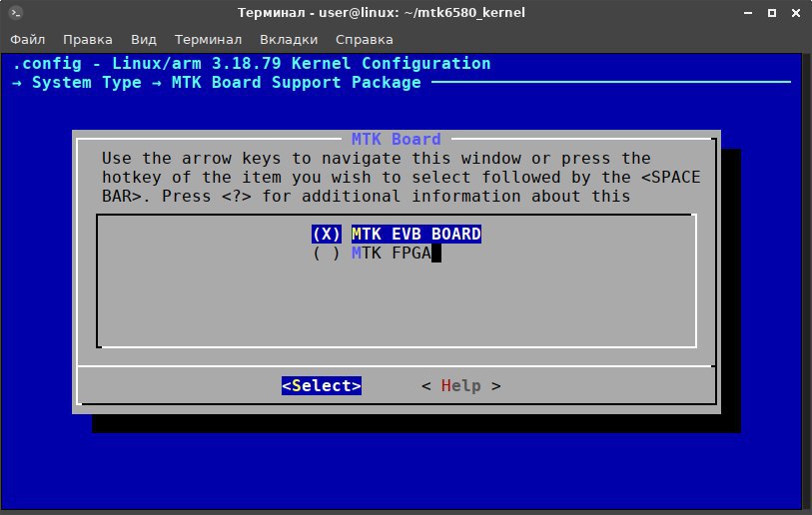
Task: Maximize the terminal window
Action: [772, 13]
